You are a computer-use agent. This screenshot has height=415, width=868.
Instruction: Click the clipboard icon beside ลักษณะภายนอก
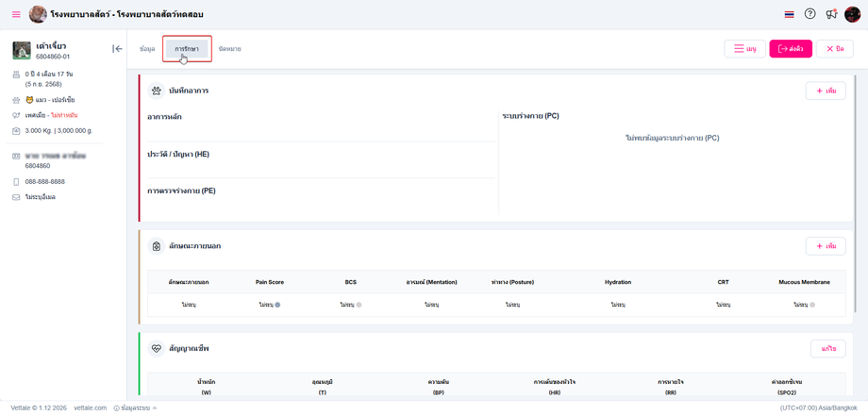pos(157,246)
